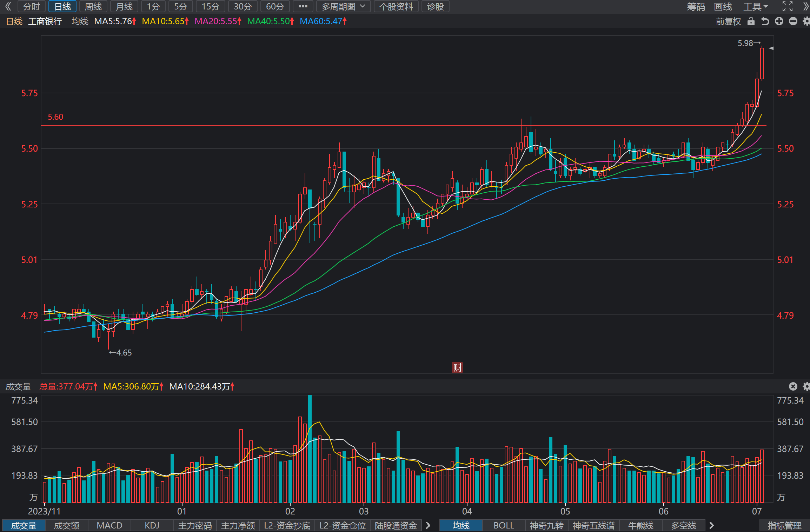The image size is (810, 532).
Task: Zoom out with the minus icon
Action: point(793,21)
